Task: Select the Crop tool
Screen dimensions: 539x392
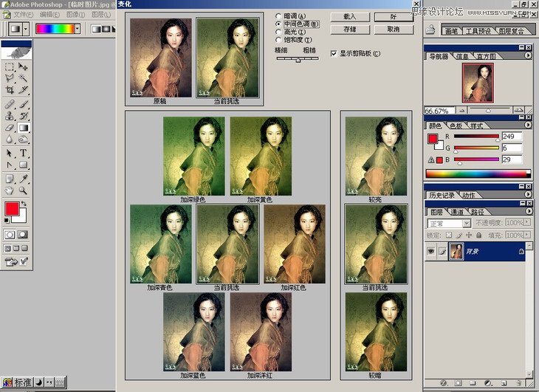Action: (x=10, y=90)
